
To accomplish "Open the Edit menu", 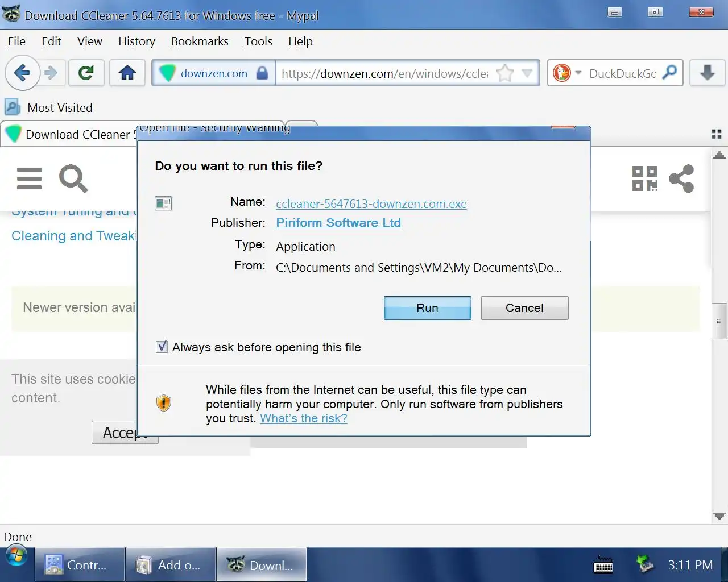I will (x=51, y=41).
